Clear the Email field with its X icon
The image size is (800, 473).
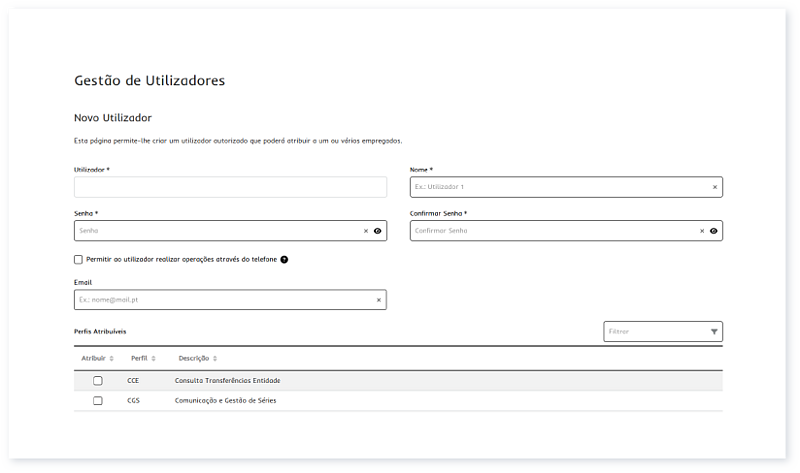(378, 300)
